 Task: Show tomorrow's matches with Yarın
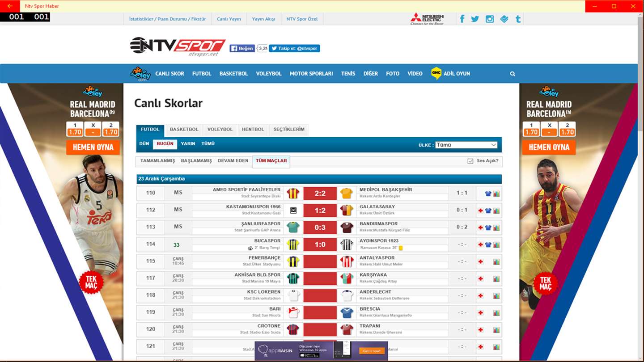pos(188,144)
